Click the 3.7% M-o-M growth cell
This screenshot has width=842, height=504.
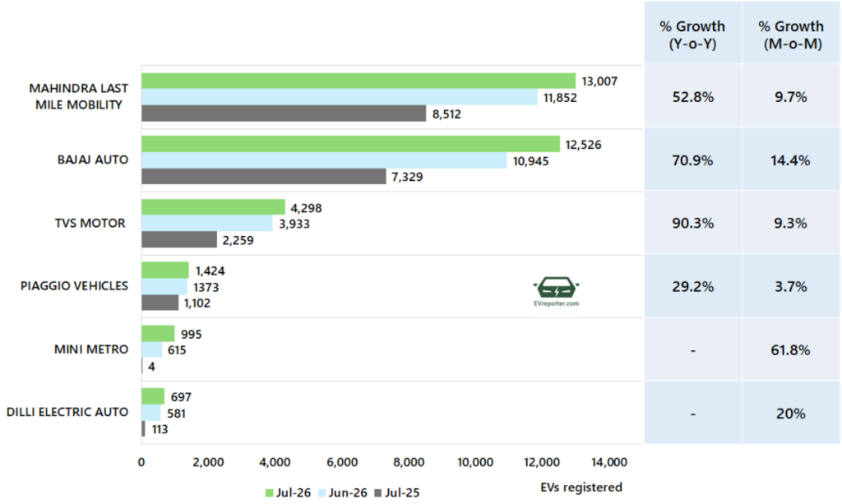[x=790, y=287]
